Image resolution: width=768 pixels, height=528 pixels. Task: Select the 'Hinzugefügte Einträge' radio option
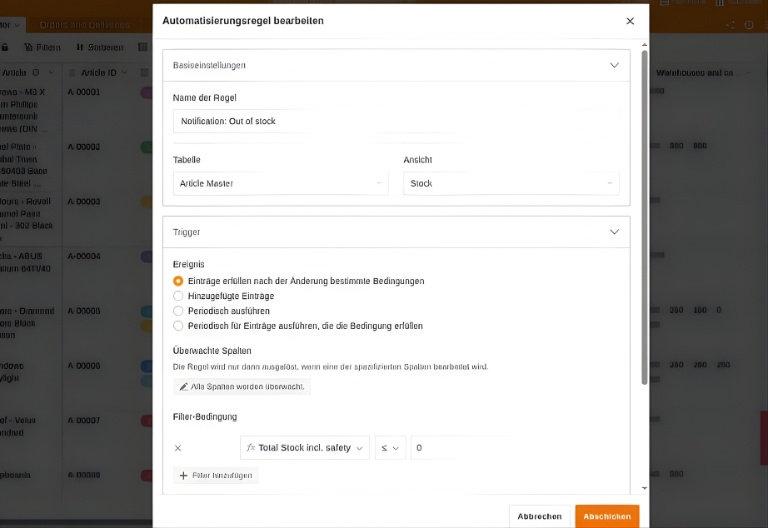click(179, 296)
